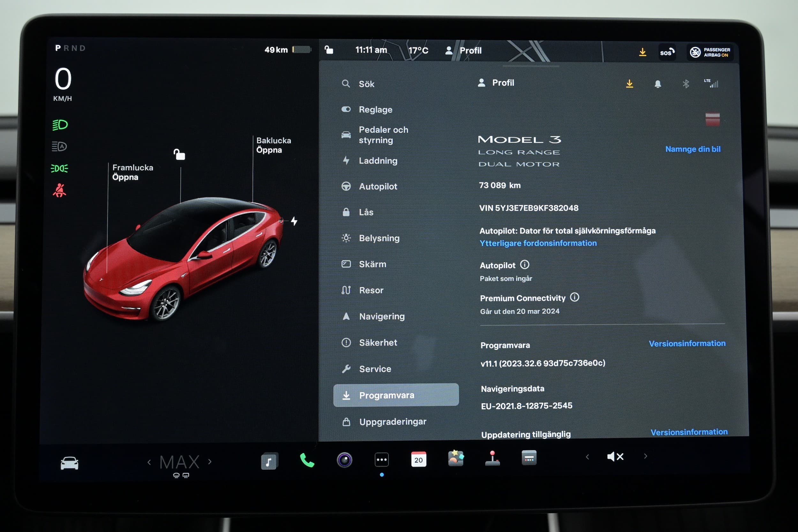The image size is (798, 532).
Task: Select the Service menu item
Action: pyautogui.click(x=366, y=369)
